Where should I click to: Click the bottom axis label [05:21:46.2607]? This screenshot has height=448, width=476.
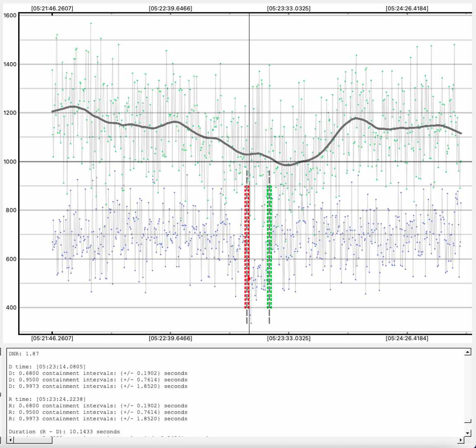(x=52, y=338)
